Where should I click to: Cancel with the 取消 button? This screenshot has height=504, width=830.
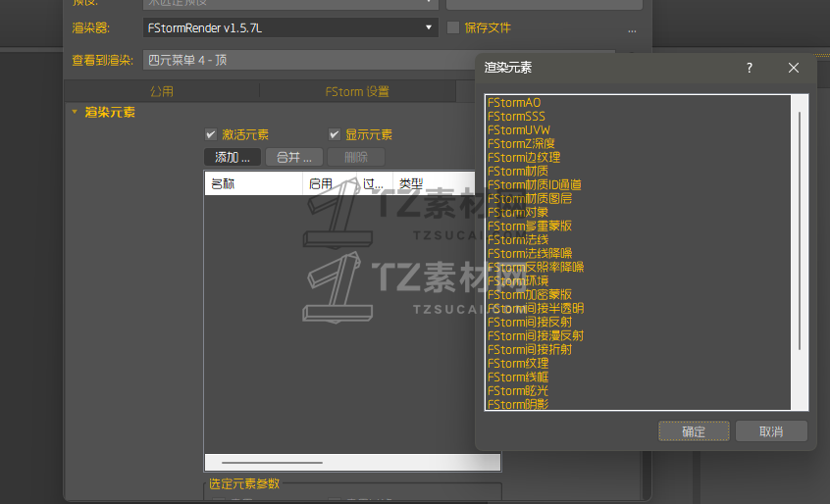(x=771, y=431)
